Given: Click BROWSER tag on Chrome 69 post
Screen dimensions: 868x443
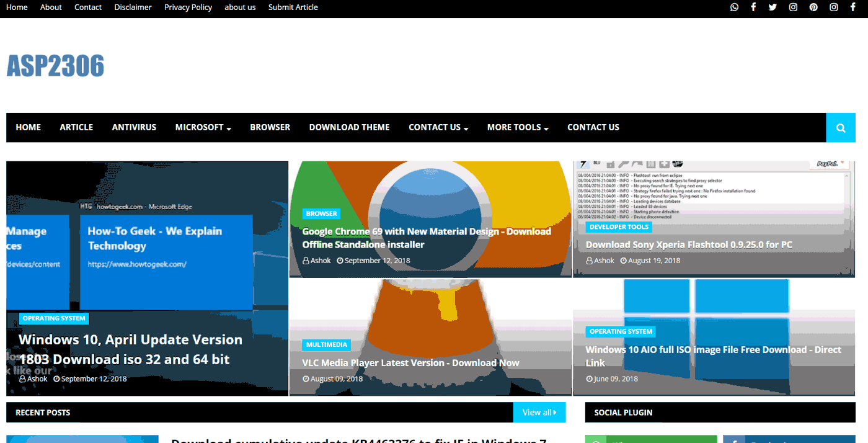Looking at the screenshot, I should pos(322,213).
